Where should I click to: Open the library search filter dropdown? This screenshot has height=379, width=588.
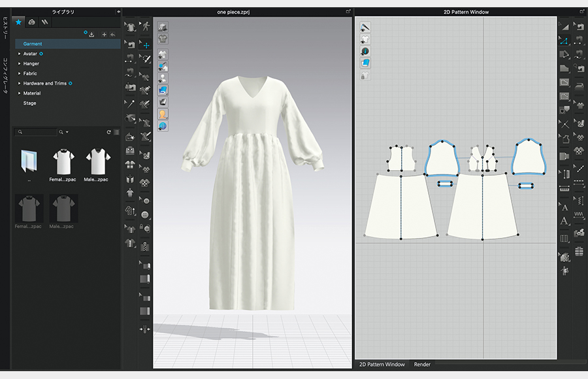pos(64,132)
